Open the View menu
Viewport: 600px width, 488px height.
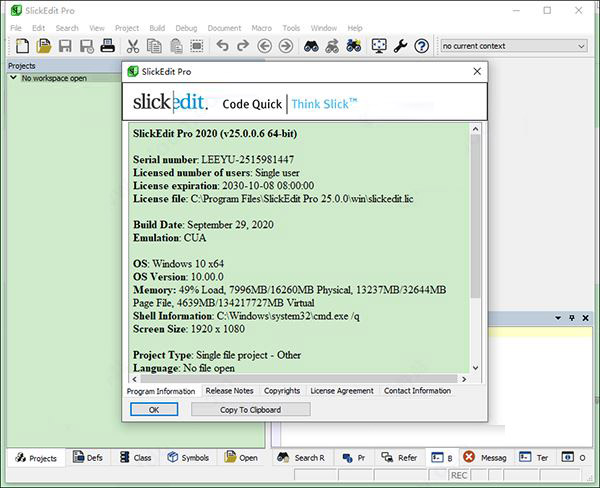97,28
